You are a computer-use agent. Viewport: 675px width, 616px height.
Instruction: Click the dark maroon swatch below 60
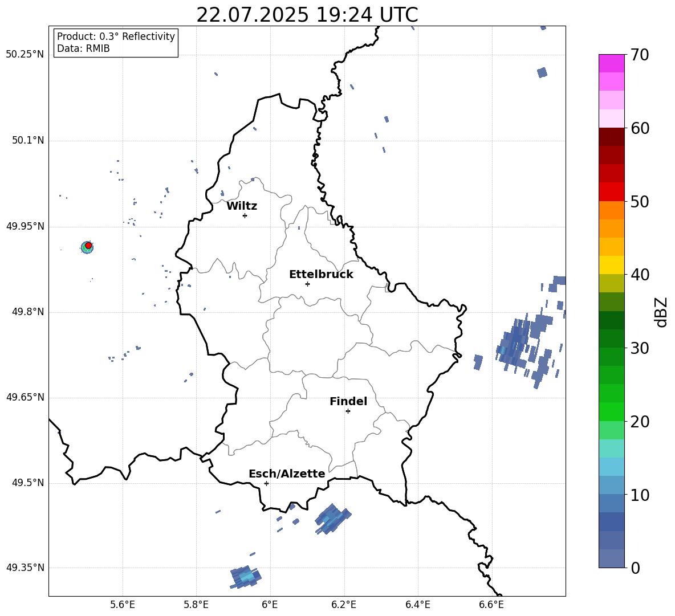click(611, 137)
